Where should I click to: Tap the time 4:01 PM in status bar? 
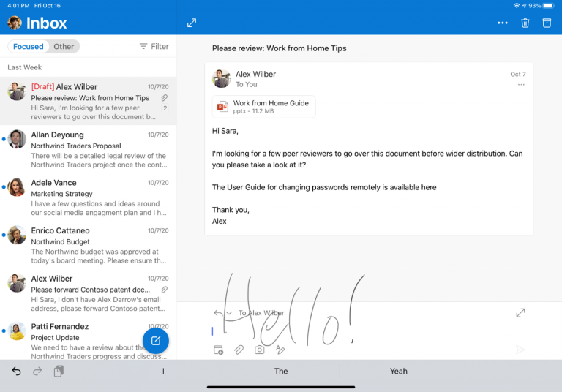click(18, 5)
